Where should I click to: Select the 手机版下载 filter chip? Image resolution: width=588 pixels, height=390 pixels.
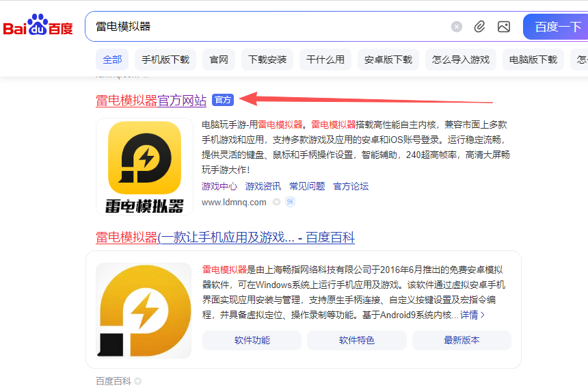coord(165,60)
